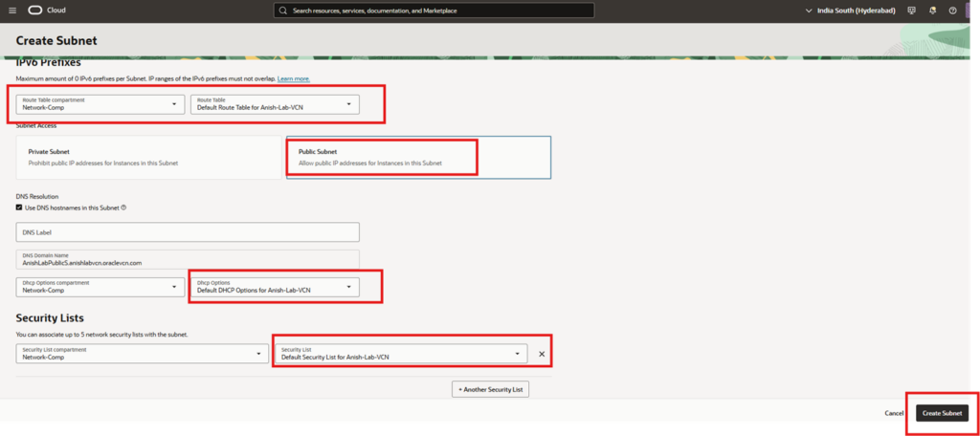This screenshot has height=436, width=980.
Task: Toggle Use DNS hostnames in this Subnet
Action: (x=20, y=207)
